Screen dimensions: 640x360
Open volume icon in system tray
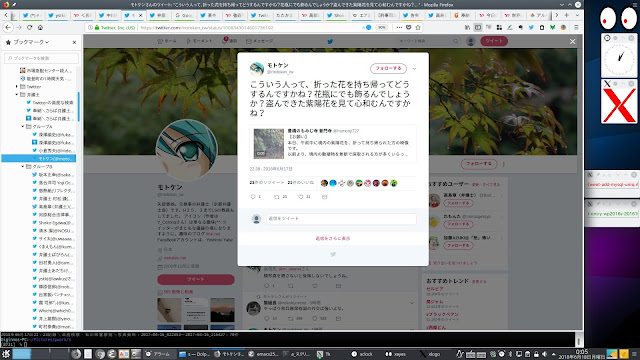pyautogui.click(x=544, y=354)
